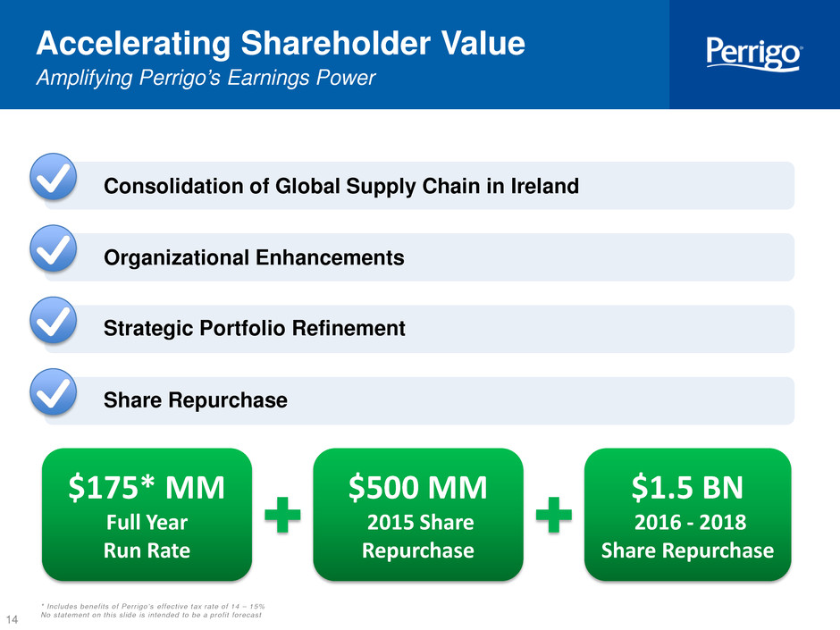Click checkmark icon beside Share Repurchase
This screenshot has width=840, height=630.
tap(53, 392)
